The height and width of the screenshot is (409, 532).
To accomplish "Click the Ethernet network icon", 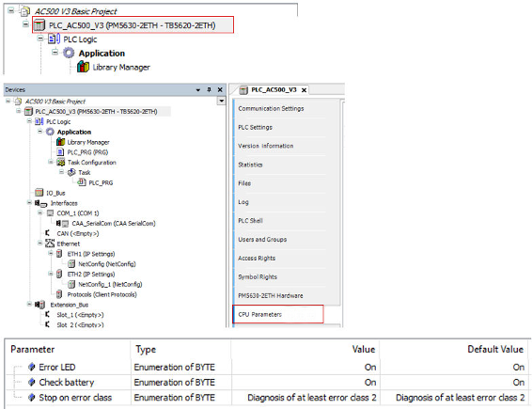I will pyautogui.click(x=50, y=244).
